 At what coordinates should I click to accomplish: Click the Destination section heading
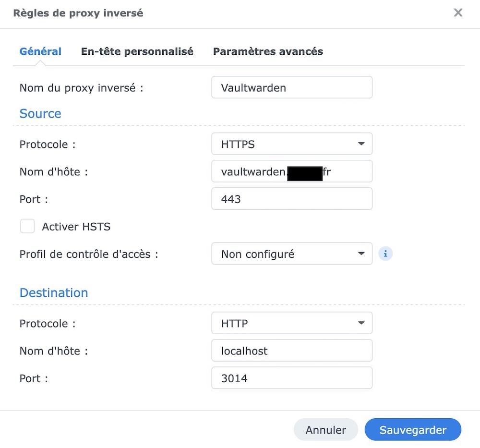point(54,292)
